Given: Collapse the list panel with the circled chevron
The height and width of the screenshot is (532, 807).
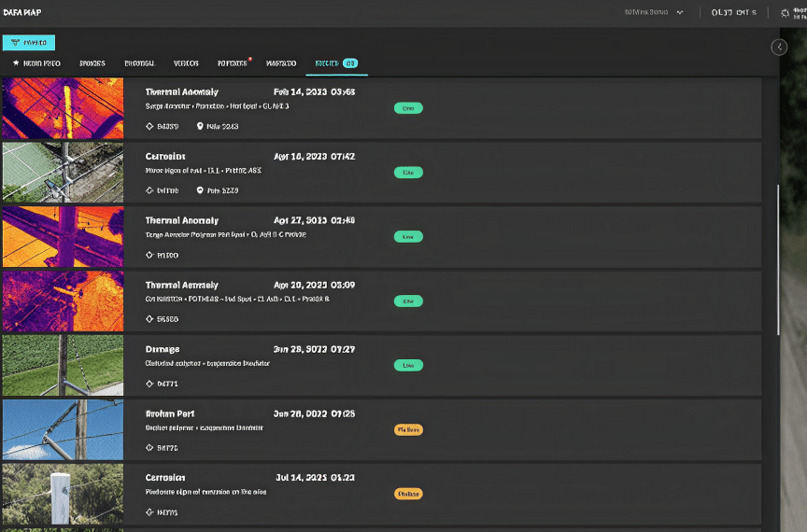Looking at the screenshot, I should (x=779, y=48).
